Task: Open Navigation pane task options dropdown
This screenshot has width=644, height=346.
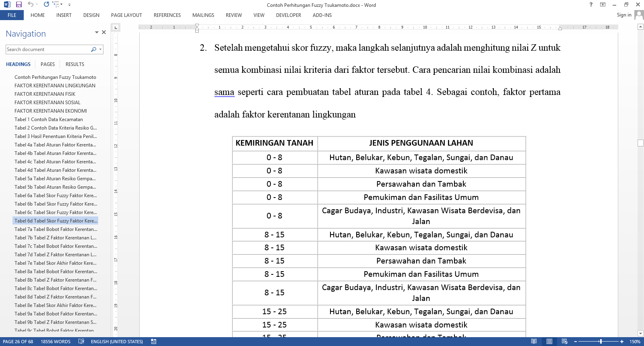Action: click(x=97, y=32)
